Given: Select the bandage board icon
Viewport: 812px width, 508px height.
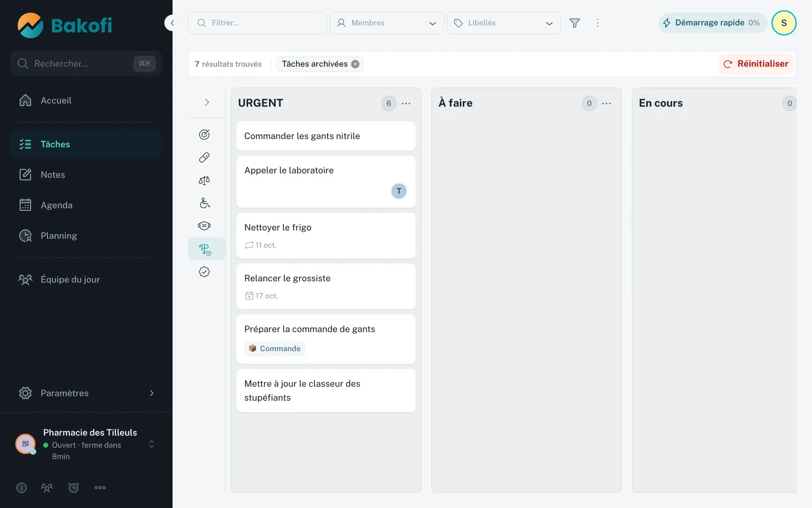Looking at the screenshot, I should (205, 157).
